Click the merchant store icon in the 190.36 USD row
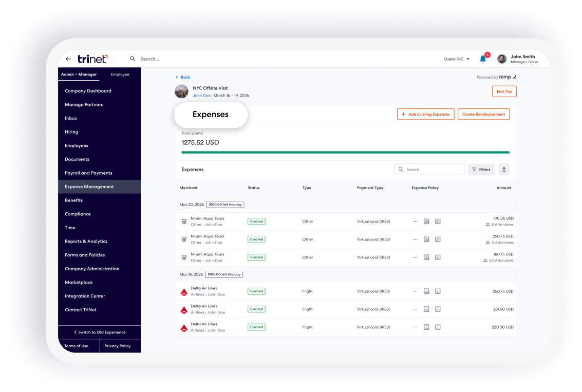The width and height of the screenshot is (582, 392). [184, 221]
